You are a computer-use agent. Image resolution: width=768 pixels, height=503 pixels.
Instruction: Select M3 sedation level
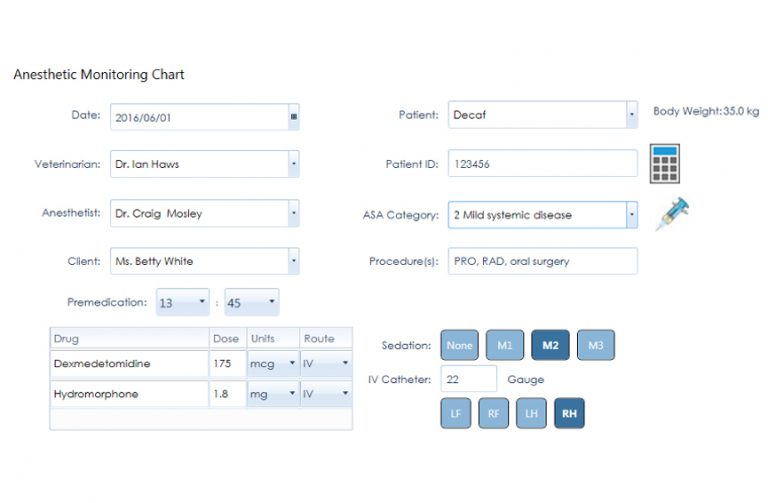595,345
